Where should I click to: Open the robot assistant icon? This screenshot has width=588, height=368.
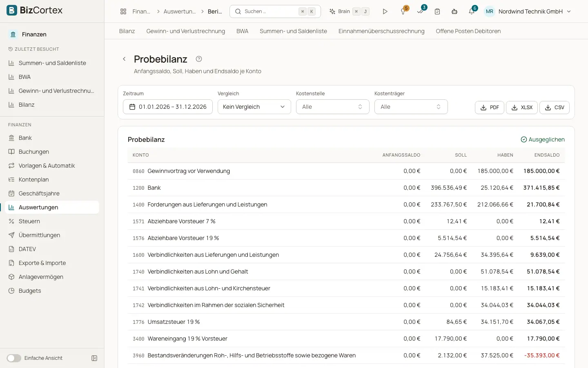(x=454, y=11)
